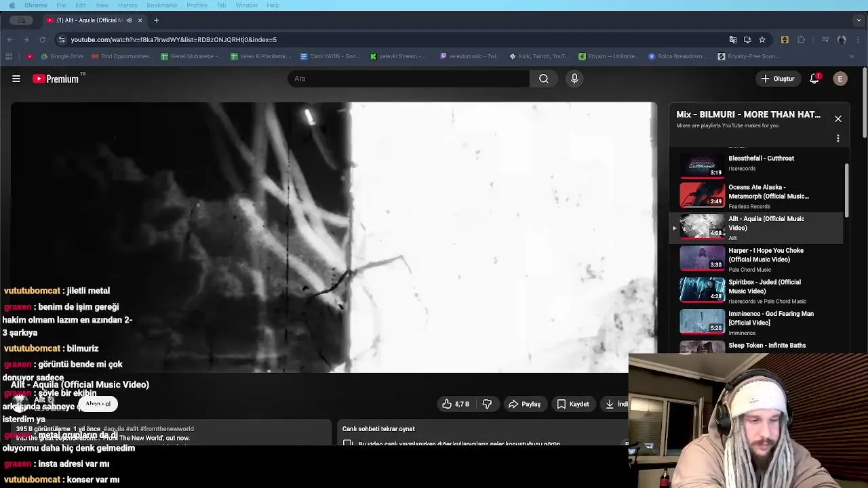Bookmark this page with the star icon

point(762,39)
